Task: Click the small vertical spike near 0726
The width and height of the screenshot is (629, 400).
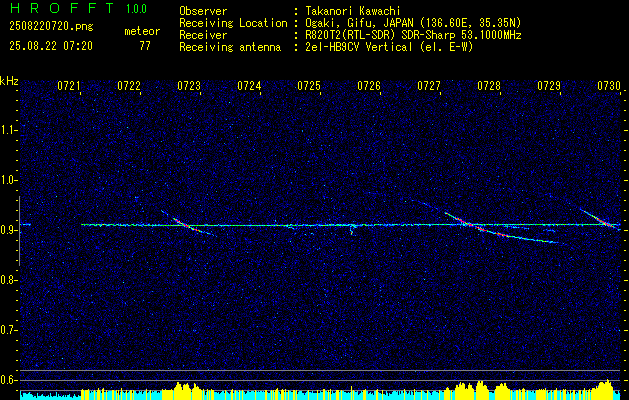Action: click(352, 230)
